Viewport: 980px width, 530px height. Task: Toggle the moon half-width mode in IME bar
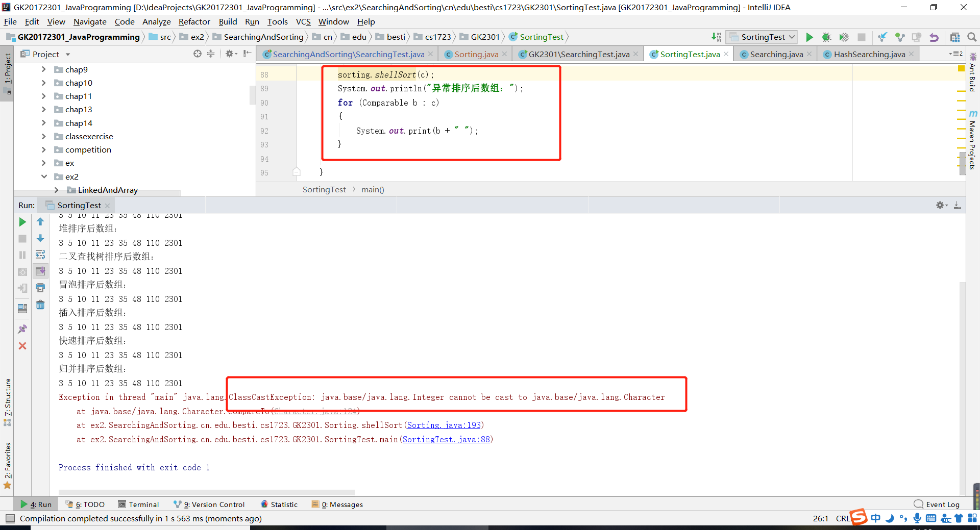coord(890,518)
